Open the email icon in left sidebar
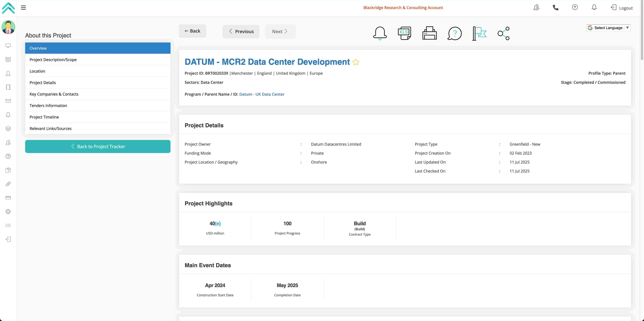Viewport: 644px width, 321px height. tap(8, 101)
